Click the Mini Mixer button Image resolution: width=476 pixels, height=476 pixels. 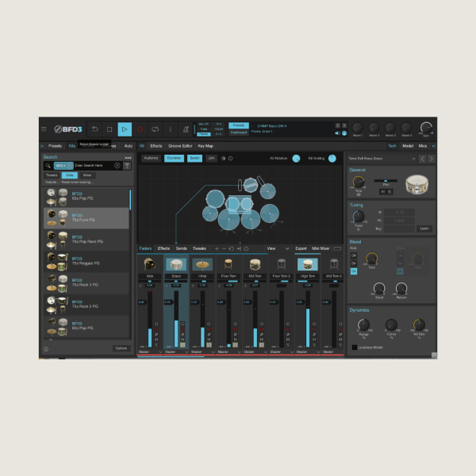[321, 248]
